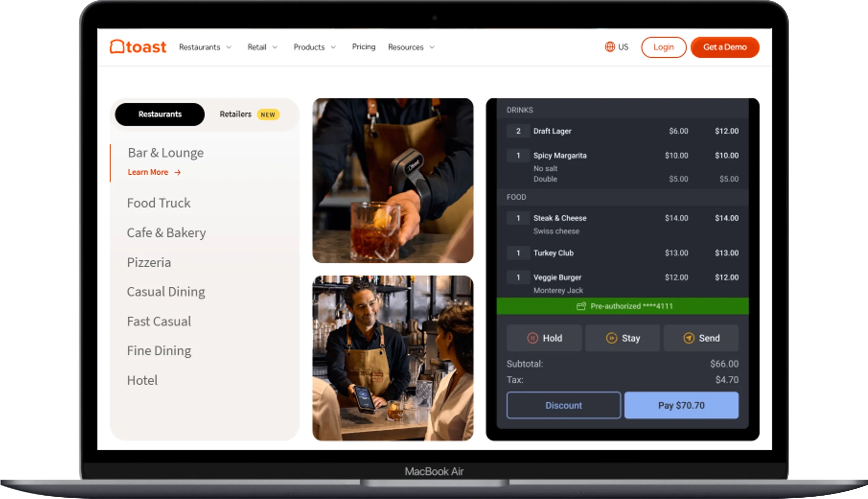The width and height of the screenshot is (868, 499).
Task: Click the card icon in Pre-authorized bar
Action: [581, 306]
